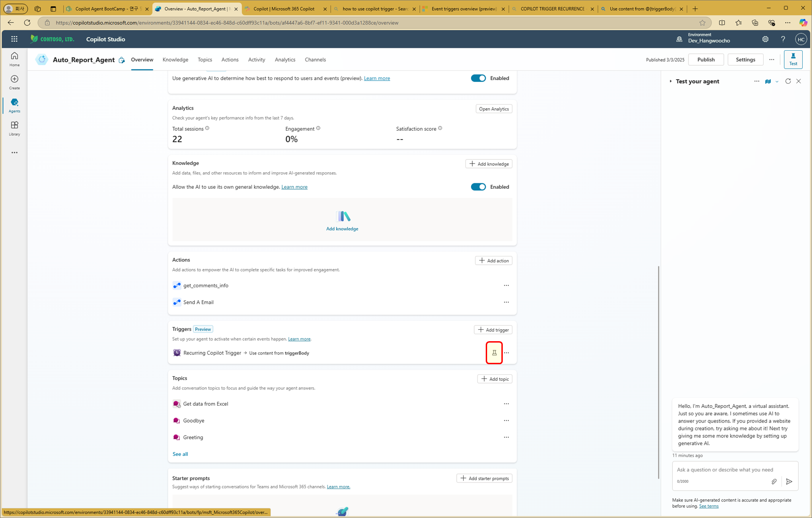Click the page vertical scrollbar
The image size is (812, 518).
tap(658, 373)
